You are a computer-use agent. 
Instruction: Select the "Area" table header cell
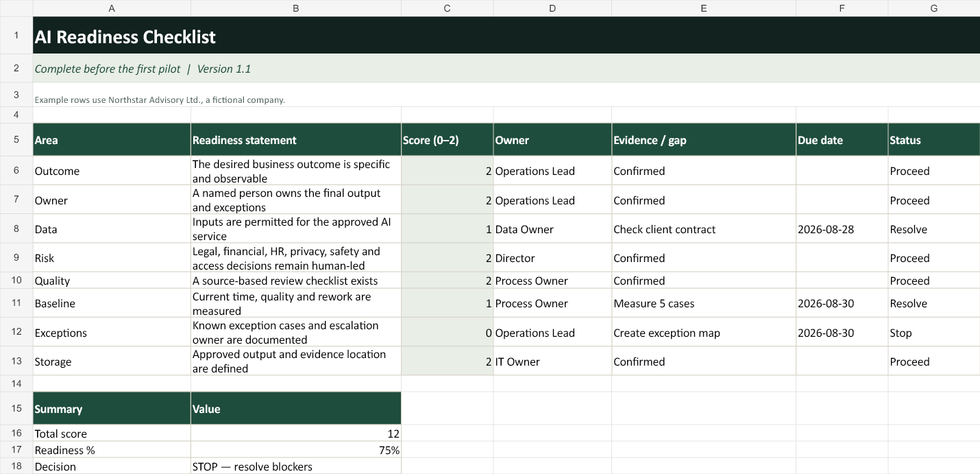pyautogui.click(x=112, y=140)
